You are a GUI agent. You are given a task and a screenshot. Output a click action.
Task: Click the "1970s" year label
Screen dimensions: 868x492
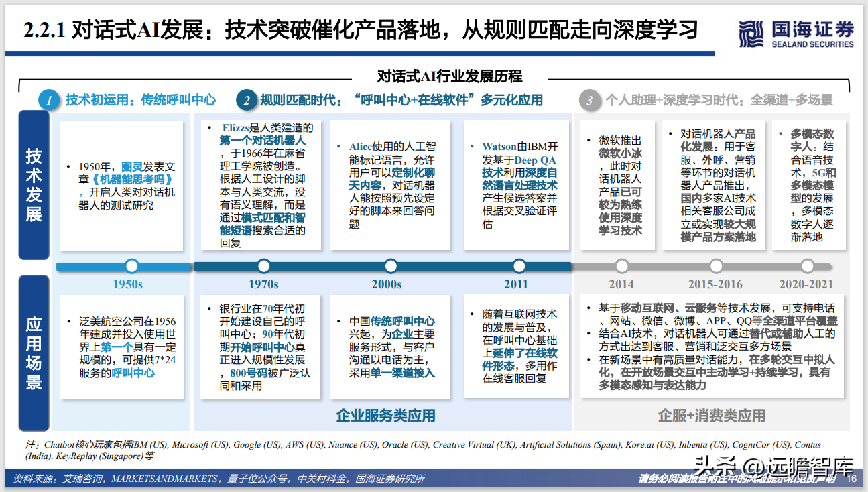tap(263, 284)
